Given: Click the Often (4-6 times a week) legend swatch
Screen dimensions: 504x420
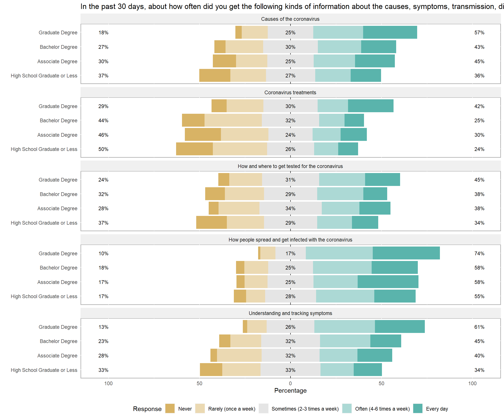Looking at the screenshot, I should coord(347,409).
